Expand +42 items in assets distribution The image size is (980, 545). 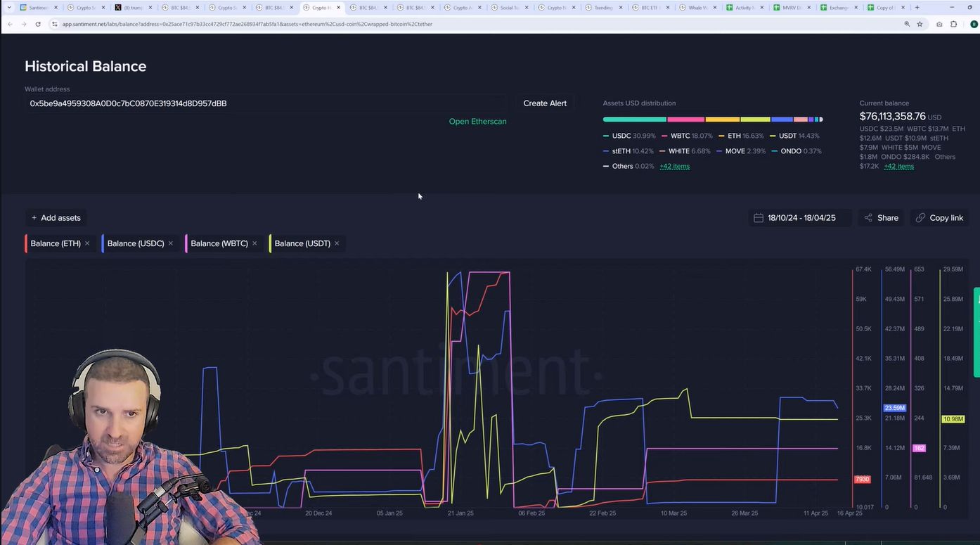coord(674,167)
